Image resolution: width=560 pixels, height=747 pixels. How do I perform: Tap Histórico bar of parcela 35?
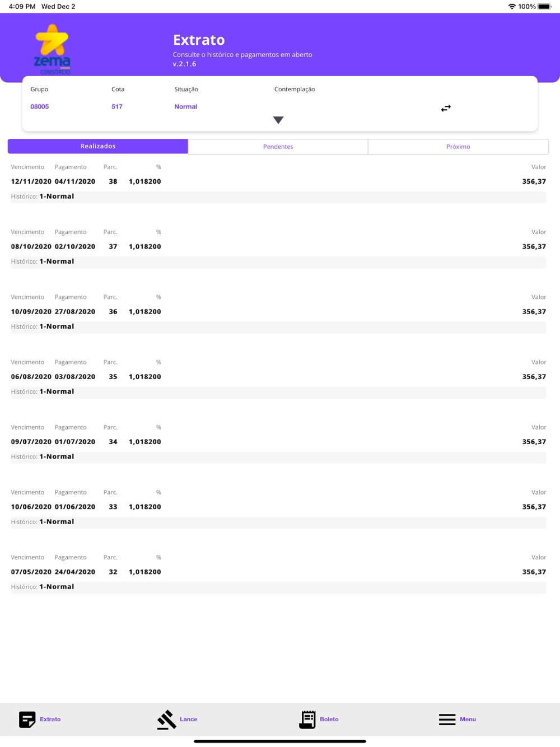pyautogui.click(x=278, y=391)
